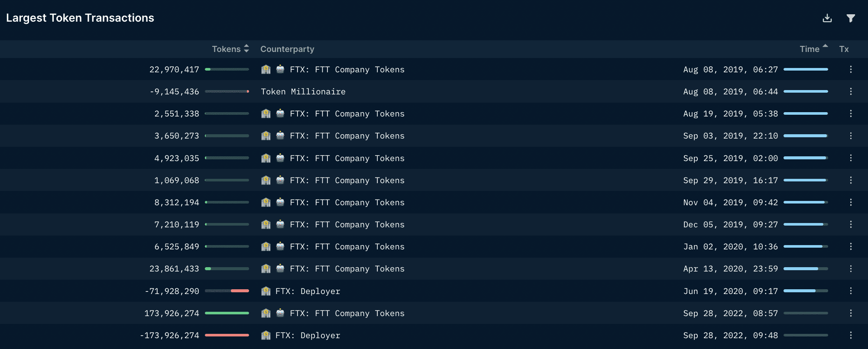
Task: Select the token amount 4,923,035
Action: pyautogui.click(x=177, y=158)
